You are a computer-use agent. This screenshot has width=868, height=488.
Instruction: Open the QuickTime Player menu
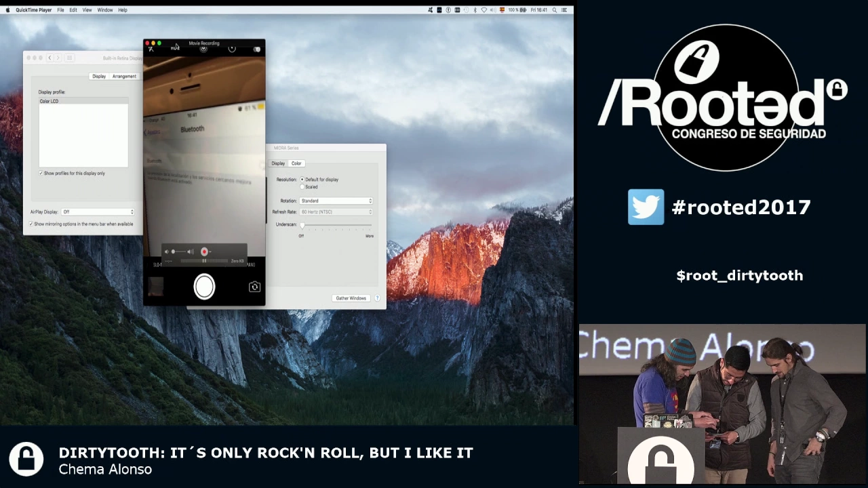[33, 10]
